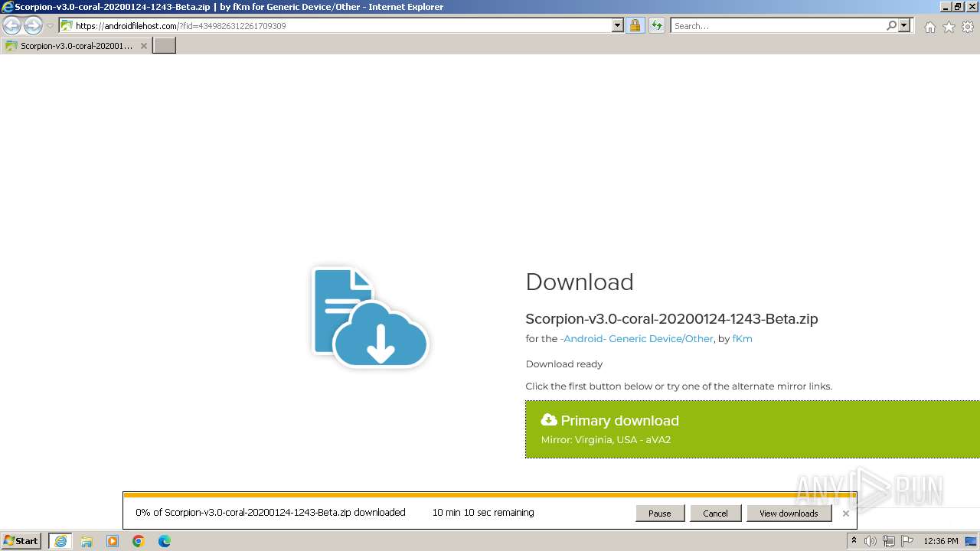
Task: Click the Search box in toolbar
Action: (x=777, y=25)
